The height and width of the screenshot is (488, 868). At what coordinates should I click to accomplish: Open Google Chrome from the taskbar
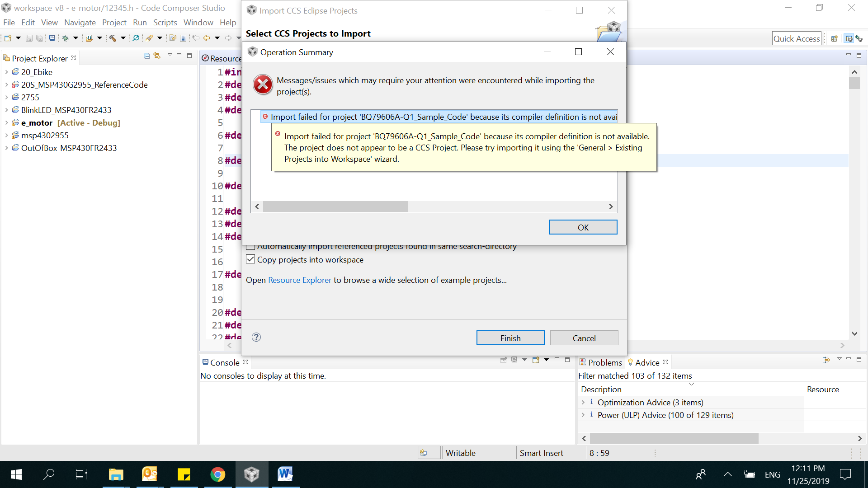click(x=218, y=474)
